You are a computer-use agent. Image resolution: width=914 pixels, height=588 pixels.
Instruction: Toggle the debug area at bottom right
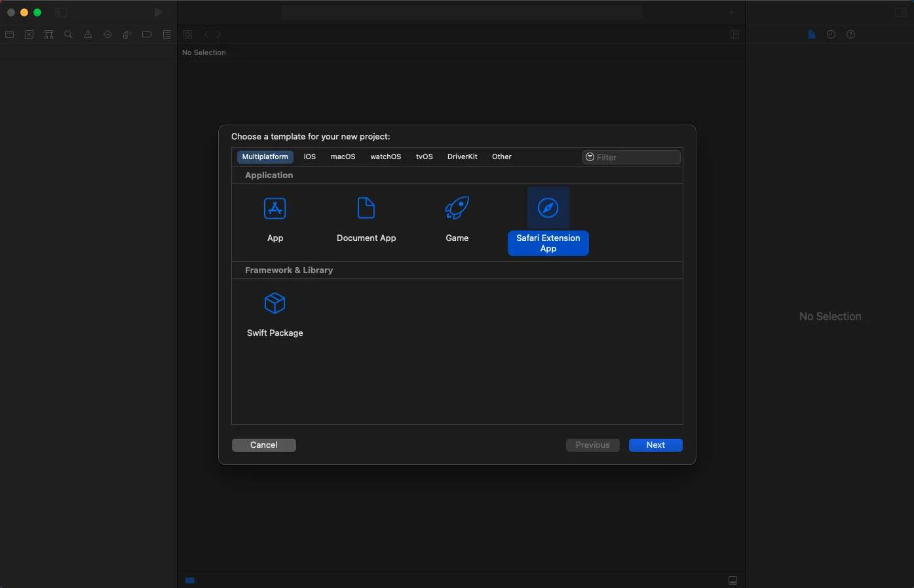pyautogui.click(x=733, y=581)
